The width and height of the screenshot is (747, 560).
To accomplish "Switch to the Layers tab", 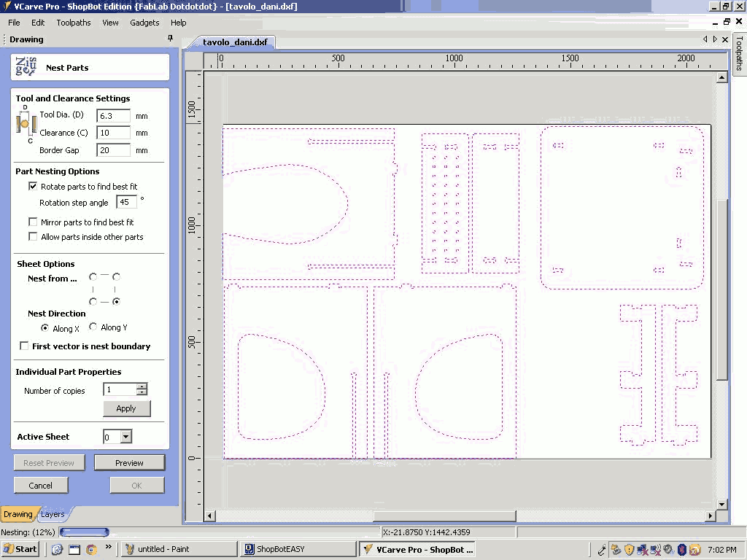I will point(53,514).
